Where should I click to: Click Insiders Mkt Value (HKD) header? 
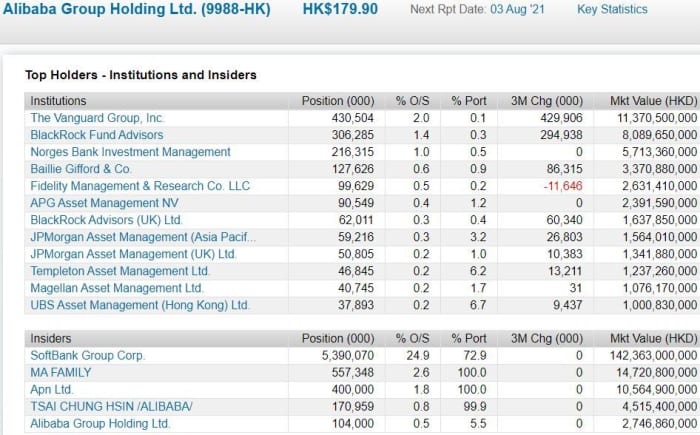[654, 339]
